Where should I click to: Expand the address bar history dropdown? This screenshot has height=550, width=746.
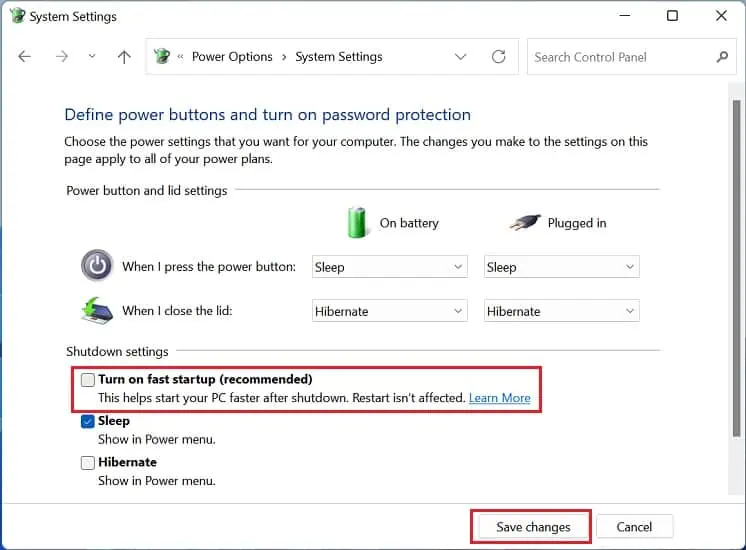(460, 57)
